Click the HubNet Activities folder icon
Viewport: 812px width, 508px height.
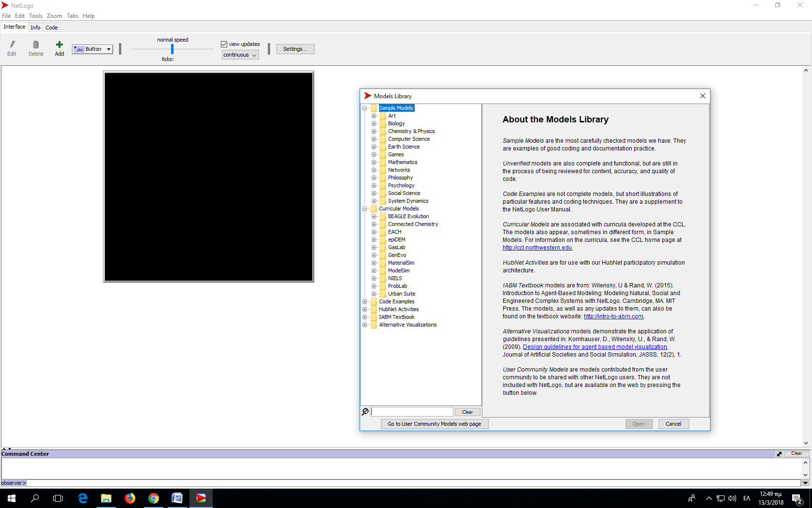(374, 309)
